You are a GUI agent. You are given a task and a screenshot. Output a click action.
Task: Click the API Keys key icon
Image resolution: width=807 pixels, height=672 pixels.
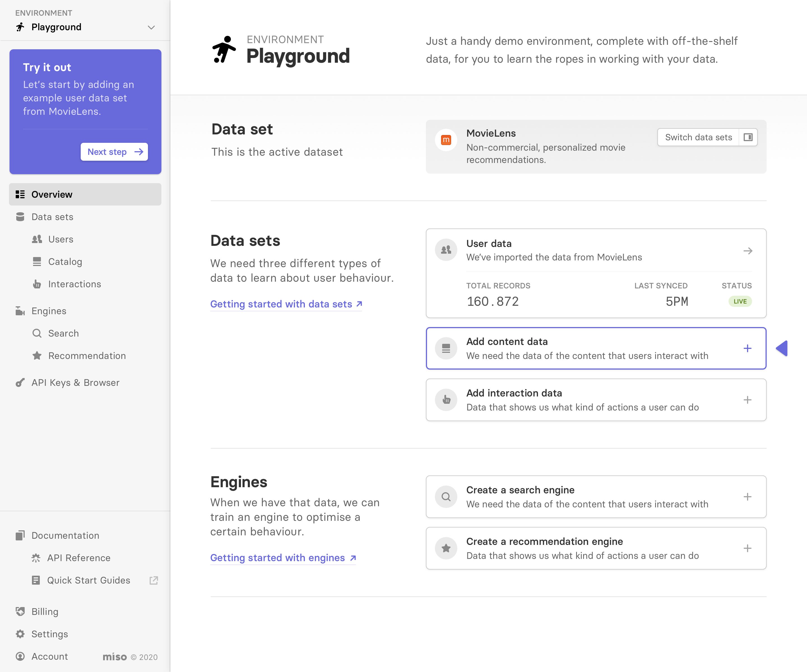[20, 382]
